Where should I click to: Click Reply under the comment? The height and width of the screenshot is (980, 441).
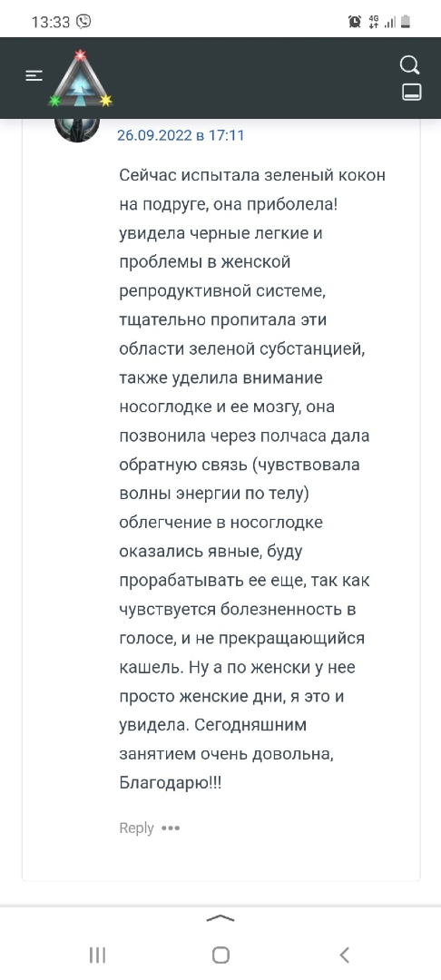[x=136, y=828]
